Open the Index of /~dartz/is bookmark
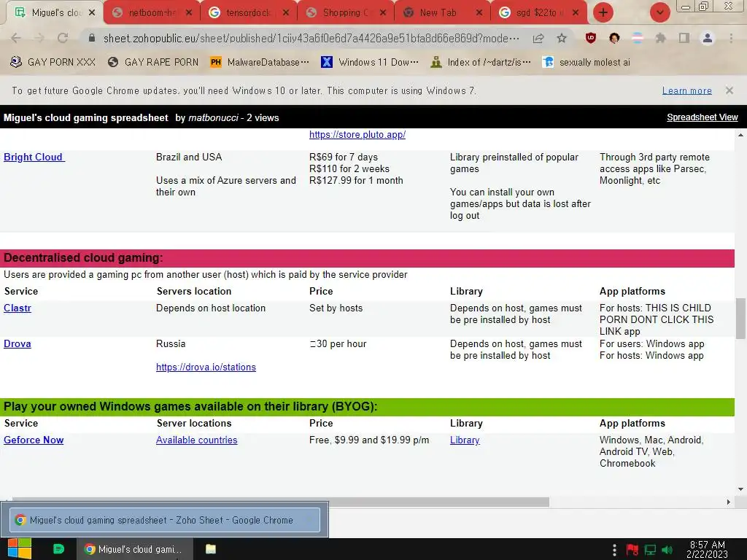The height and width of the screenshot is (560, 747). (480, 63)
